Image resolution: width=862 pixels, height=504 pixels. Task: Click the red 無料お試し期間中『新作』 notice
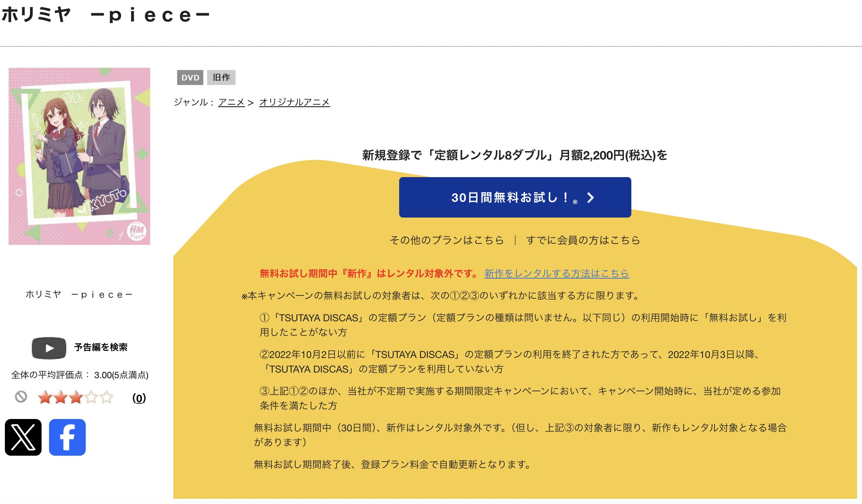point(369,273)
